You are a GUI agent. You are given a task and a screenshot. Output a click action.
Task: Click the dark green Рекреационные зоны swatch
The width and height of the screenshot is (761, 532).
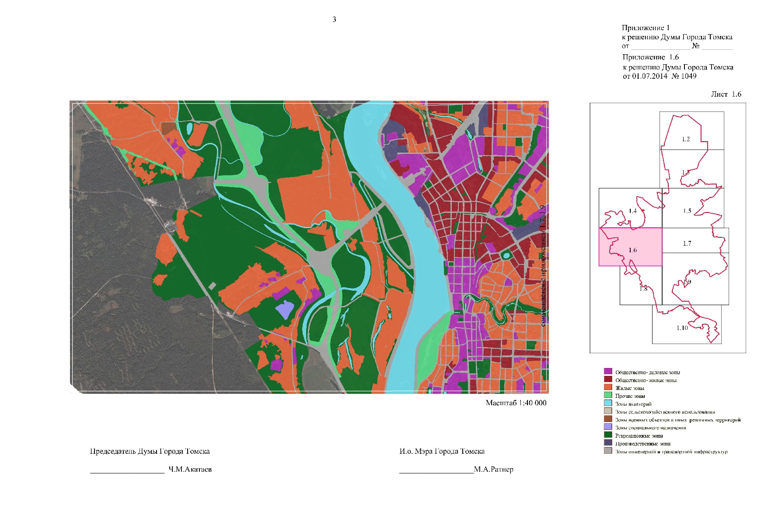click(608, 435)
